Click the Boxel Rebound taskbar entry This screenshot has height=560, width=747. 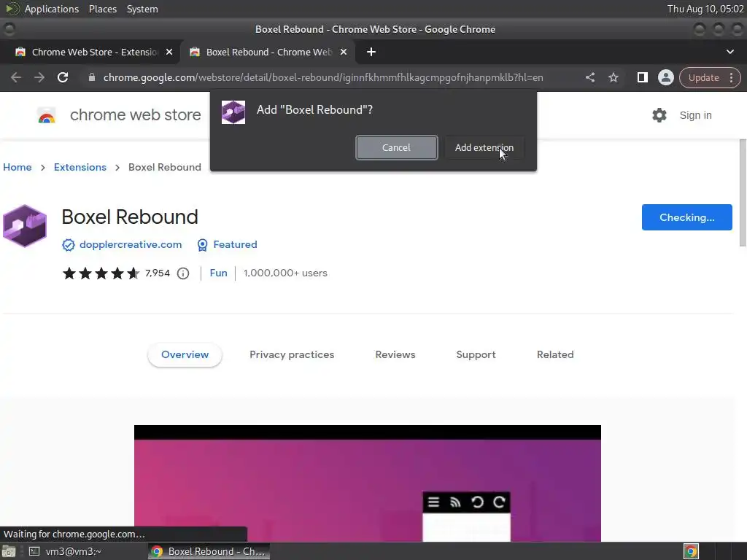coord(209,551)
